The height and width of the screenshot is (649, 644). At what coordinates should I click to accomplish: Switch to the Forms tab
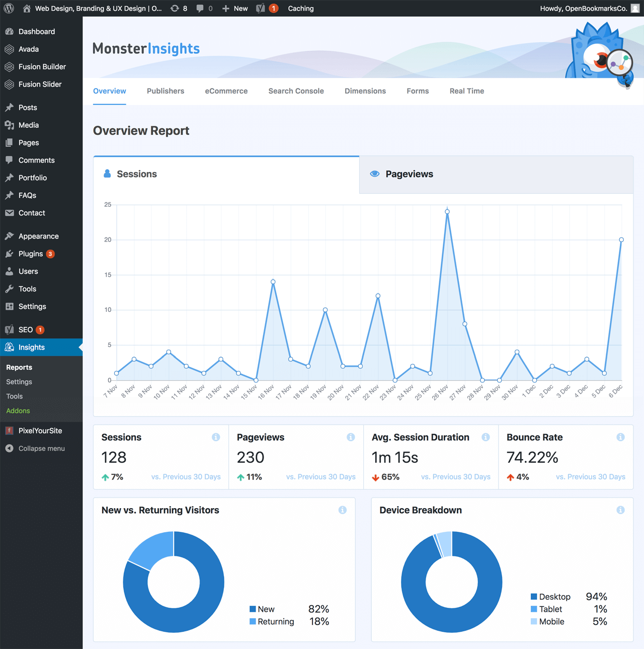[x=418, y=91]
